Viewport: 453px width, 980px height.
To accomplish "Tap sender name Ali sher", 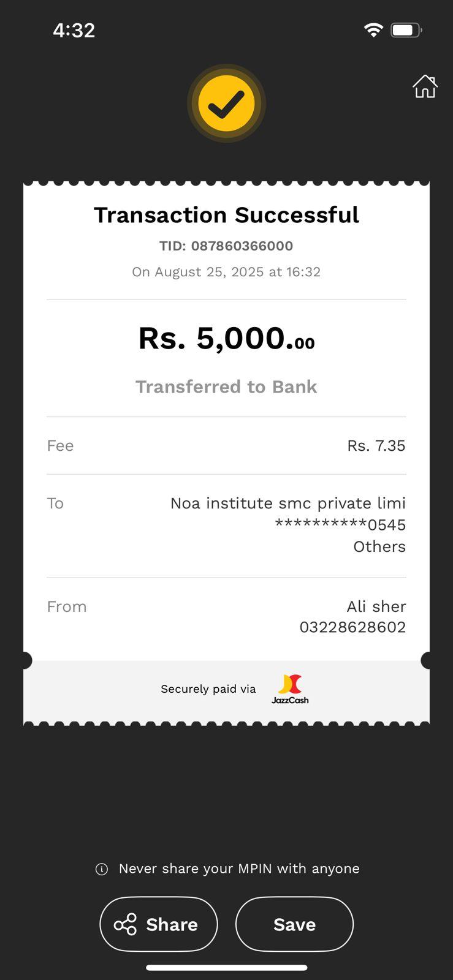I will (376, 606).
